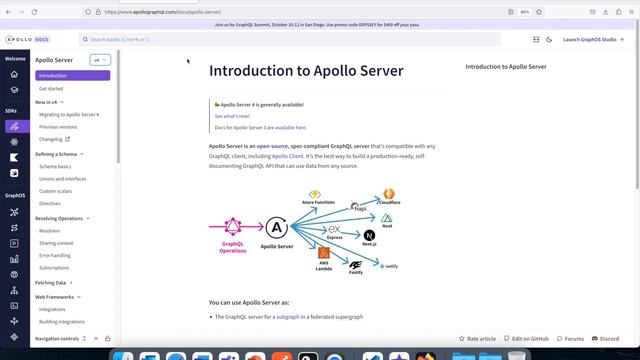The height and width of the screenshot is (360, 640).
Task: Open Sharing context page
Action: pos(56,243)
